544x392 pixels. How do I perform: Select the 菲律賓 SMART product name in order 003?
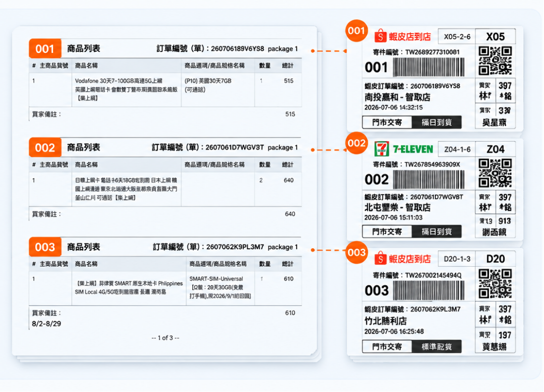pos(129,287)
